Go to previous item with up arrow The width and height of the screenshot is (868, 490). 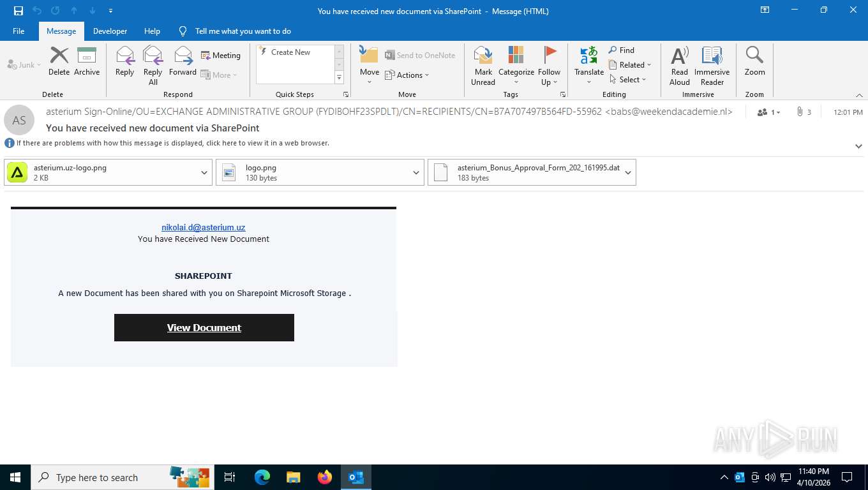tap(74, 11)
